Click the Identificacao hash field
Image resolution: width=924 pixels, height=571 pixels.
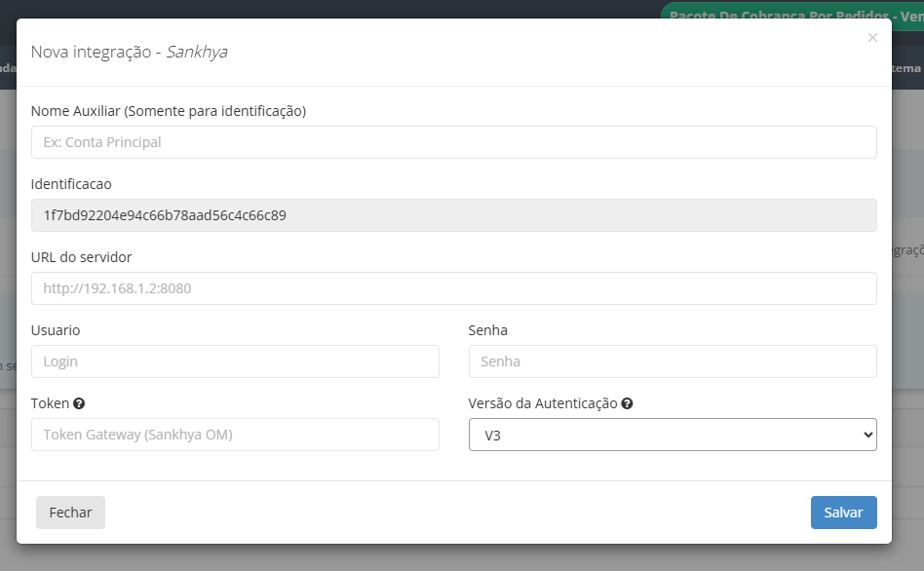[453, 215]
